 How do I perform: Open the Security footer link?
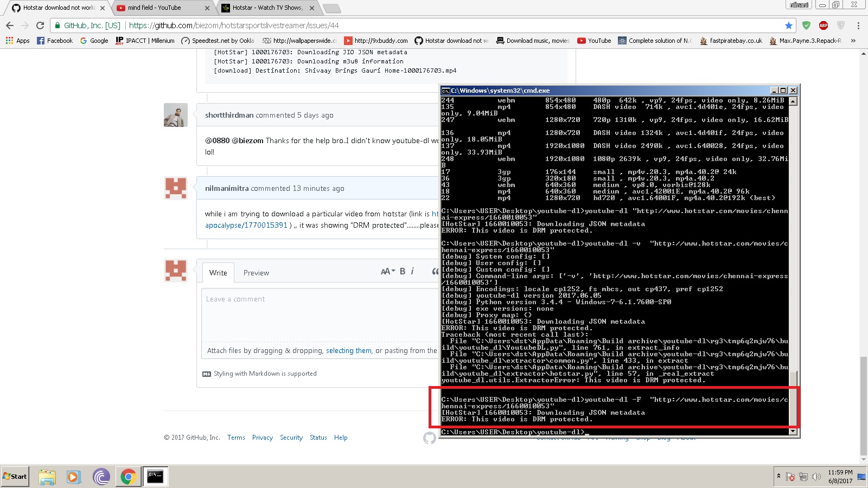tap(291, 438)
